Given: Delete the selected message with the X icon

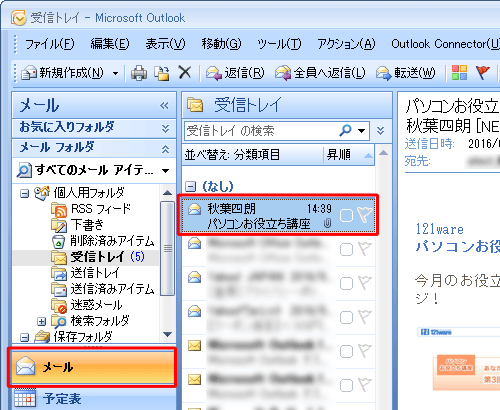Looking at the screenshot, I should point(185,72).
